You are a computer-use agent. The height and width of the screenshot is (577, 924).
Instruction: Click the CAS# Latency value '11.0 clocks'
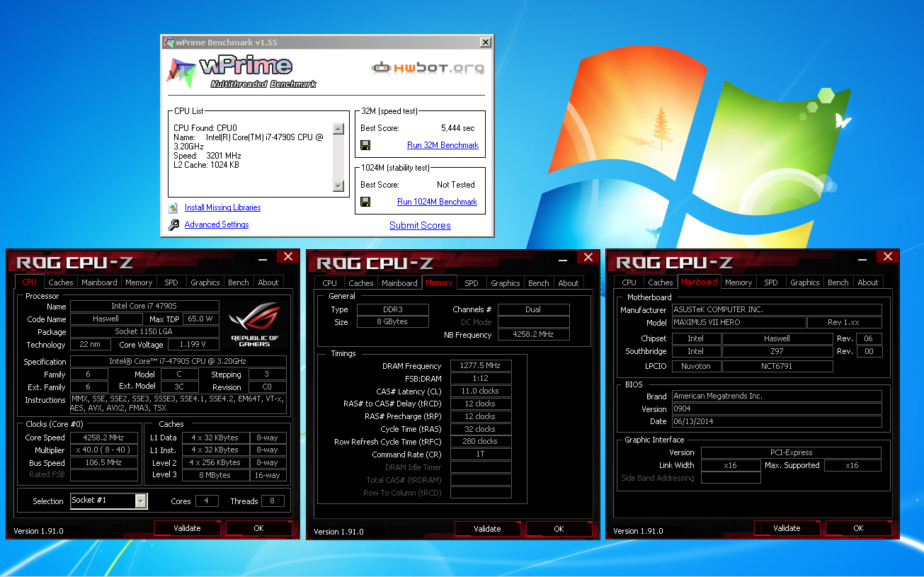pyautogui.click(x=481, y=392)
